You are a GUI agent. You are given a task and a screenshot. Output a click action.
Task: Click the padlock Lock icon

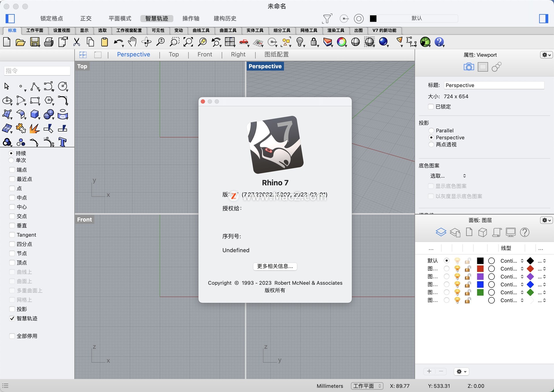click(314, 42)
